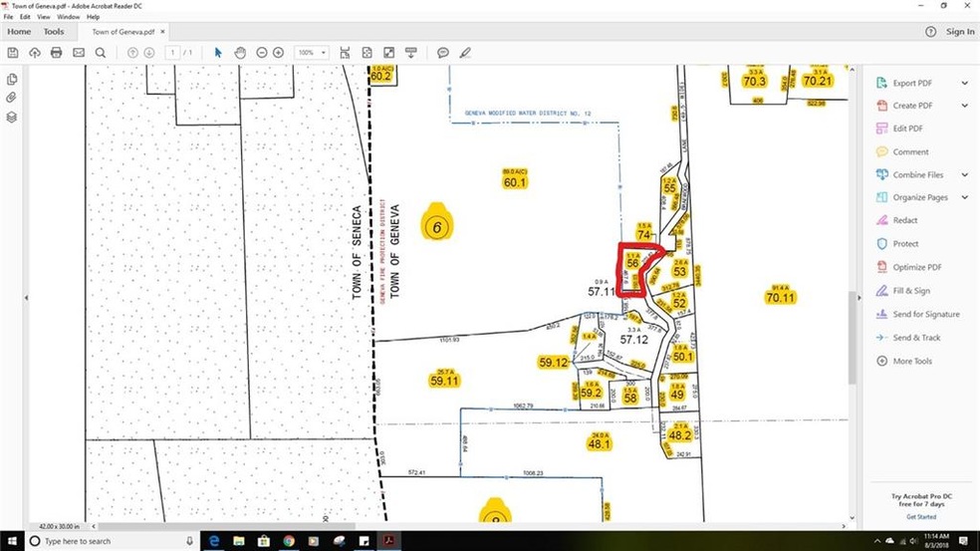980x551 pixels.
Task: Open Microsoft Store in the taskbar
Action: click(264, 541)
